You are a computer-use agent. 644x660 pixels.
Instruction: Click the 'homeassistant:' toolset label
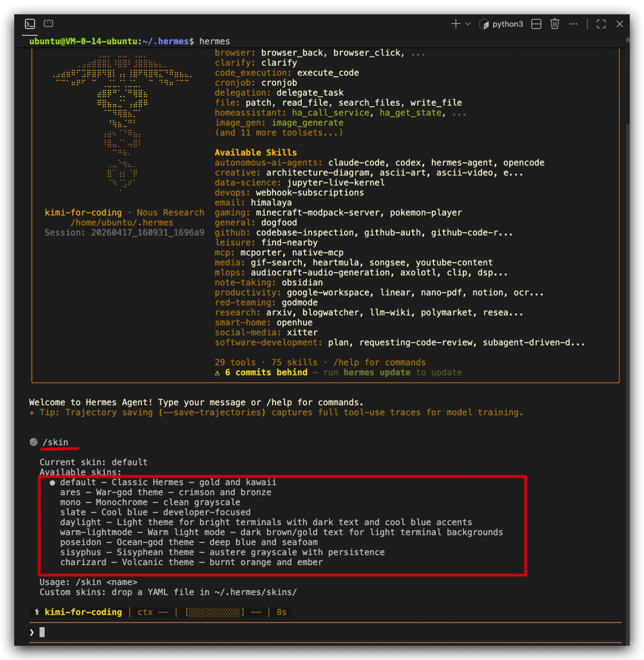pos(250,113)
